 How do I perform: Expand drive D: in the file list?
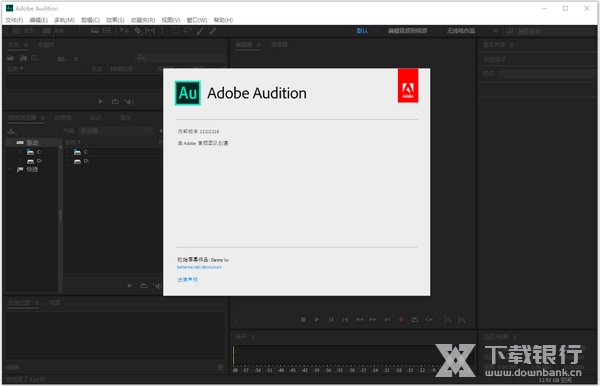pyautogui.click(x=67, y=161)
